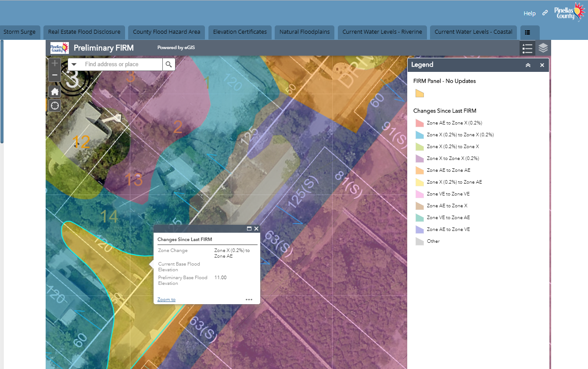Open the search source dropdown arrow
Screen dimensions: 588x369
[x=74, y=64]
